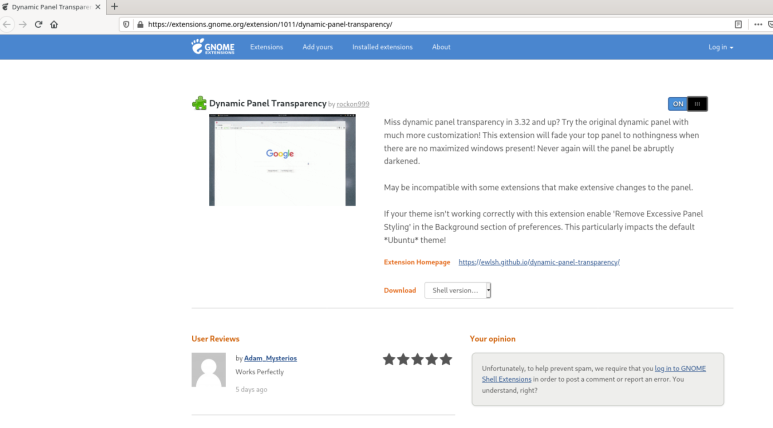This screenshot has height=428, width=773.
Task: Click the five-star rating of review
Action: 417,359
